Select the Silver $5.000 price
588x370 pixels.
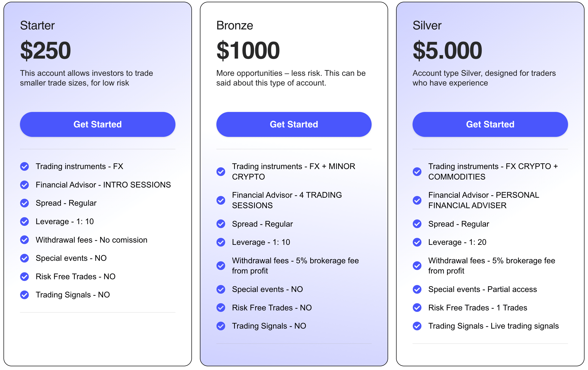coord(447,51)
